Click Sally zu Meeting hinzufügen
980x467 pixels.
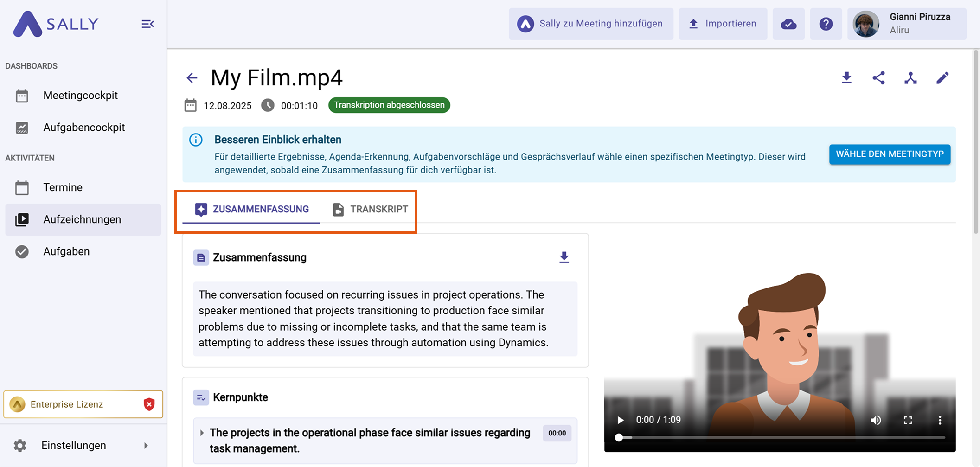[x=591, y=24]
